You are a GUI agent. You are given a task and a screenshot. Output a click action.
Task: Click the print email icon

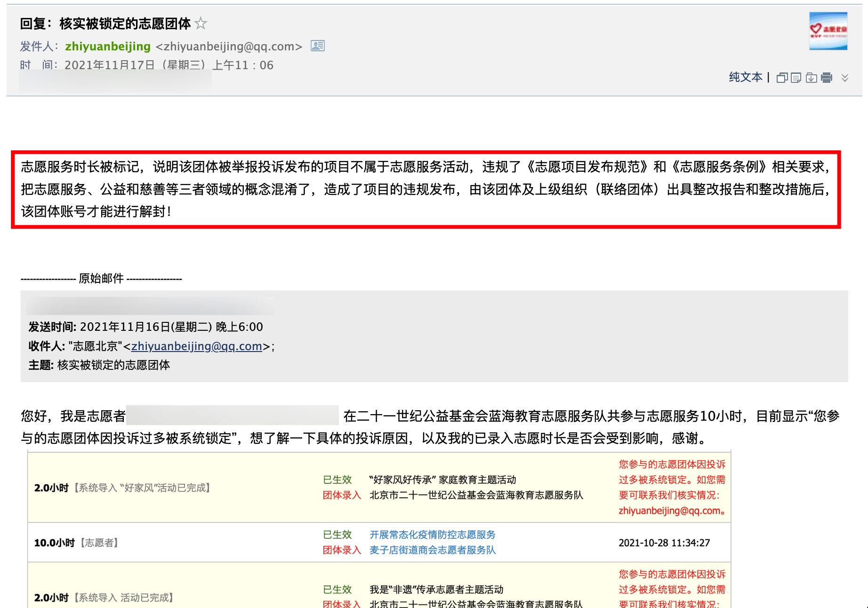coord(827,78)
